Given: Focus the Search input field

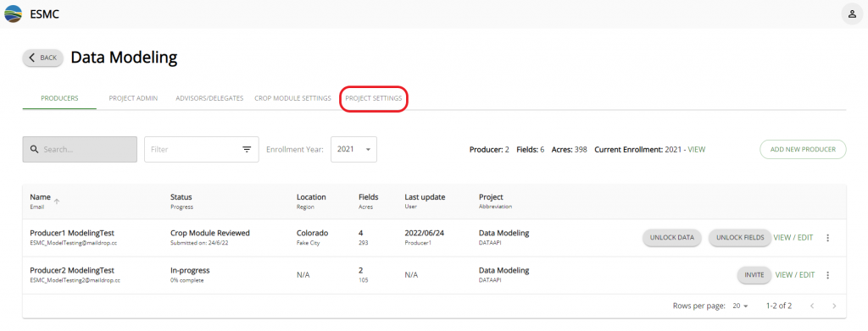Looking at the screenshot, I should (x=80, y=149).
